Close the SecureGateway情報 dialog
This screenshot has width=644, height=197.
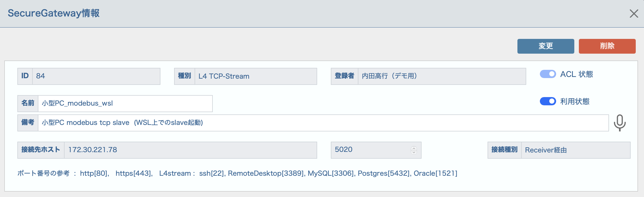click(634, 13)
